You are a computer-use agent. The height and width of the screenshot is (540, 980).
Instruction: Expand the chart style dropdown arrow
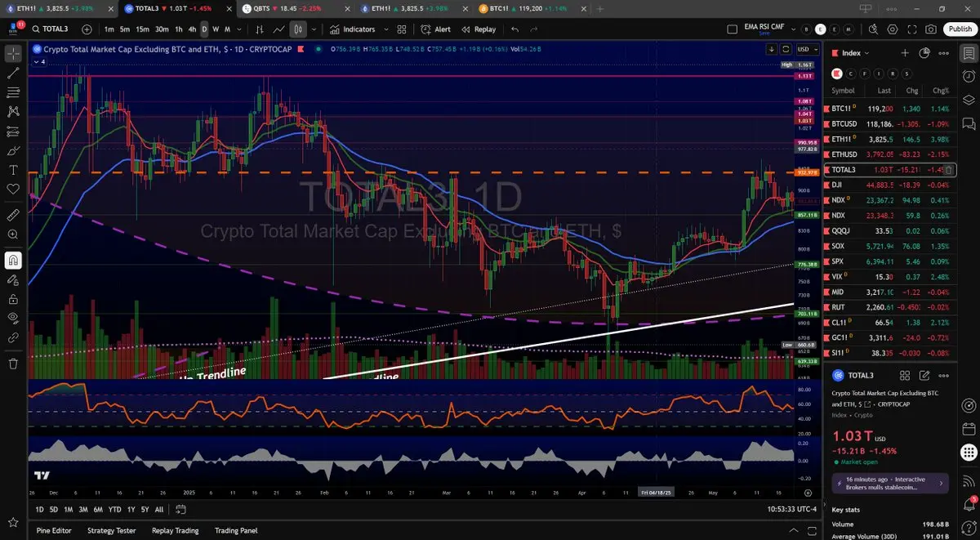pyautogui.click(x=314, y=29)
